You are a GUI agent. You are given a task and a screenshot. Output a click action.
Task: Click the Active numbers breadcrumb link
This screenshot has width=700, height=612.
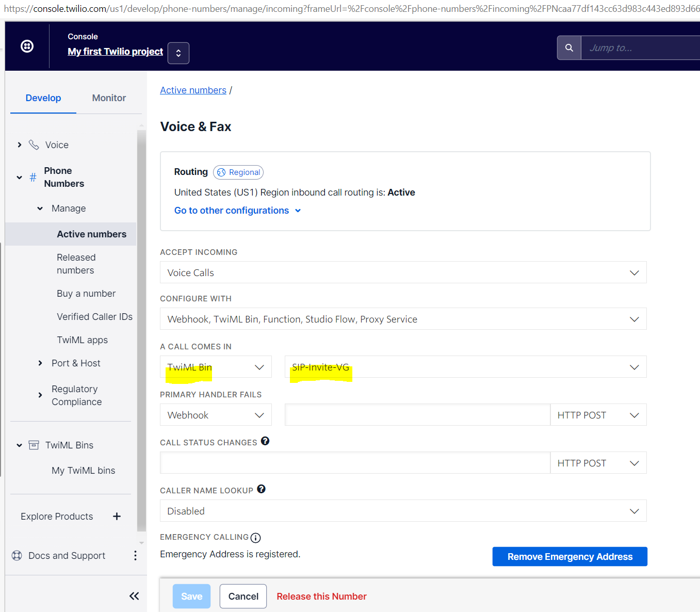tap(193, 90)
